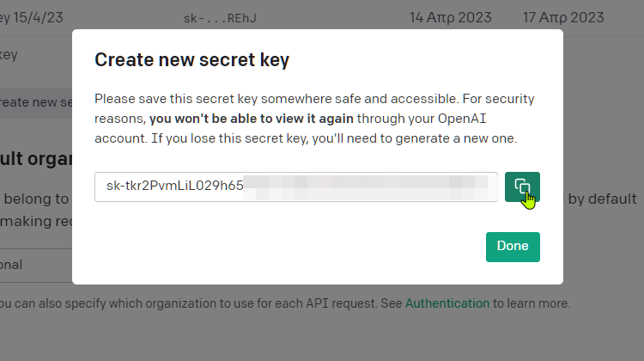
Task: Click the blurred portion of the secret key
Action: (366, 187)
